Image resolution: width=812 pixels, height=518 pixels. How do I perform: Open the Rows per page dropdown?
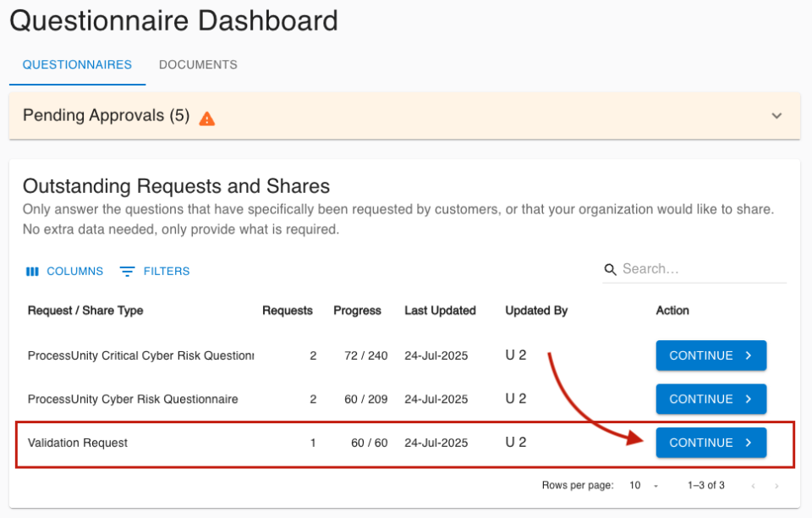click(639, 485)
